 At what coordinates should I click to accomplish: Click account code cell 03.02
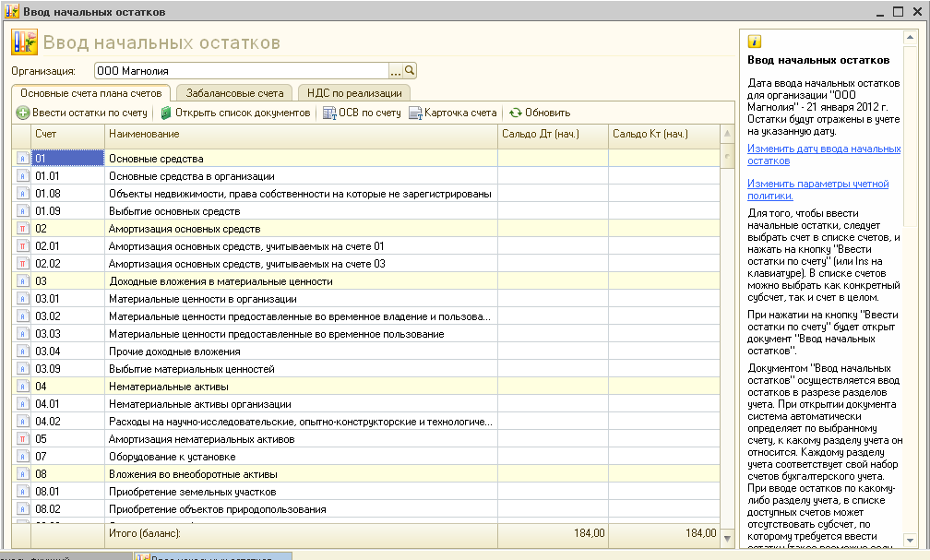pyautogui.click(x=67, y=316)
